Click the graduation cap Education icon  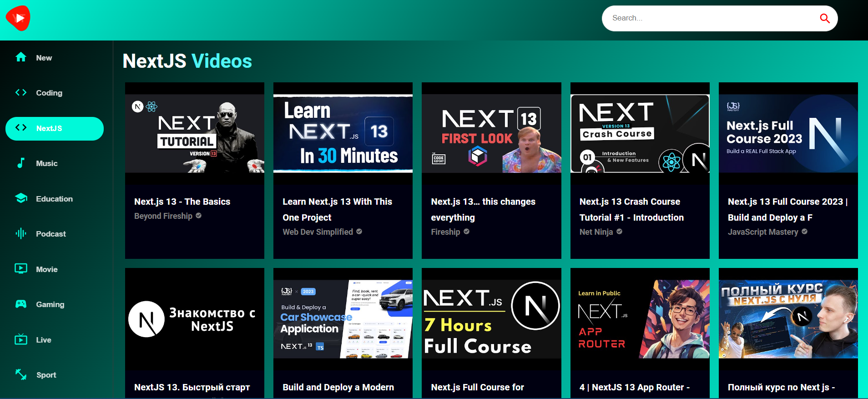tap(21, 198)
